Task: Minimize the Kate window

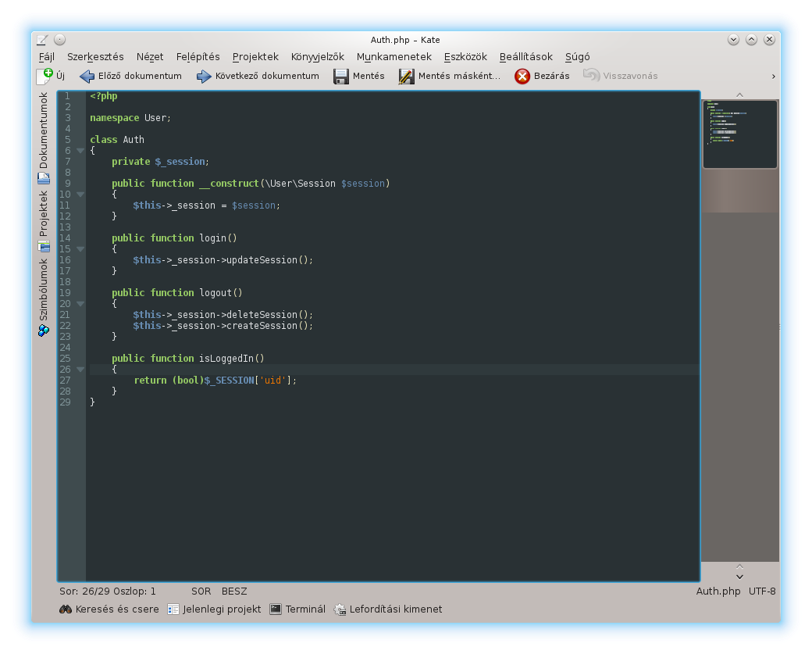Action: [x=733, y=39]
